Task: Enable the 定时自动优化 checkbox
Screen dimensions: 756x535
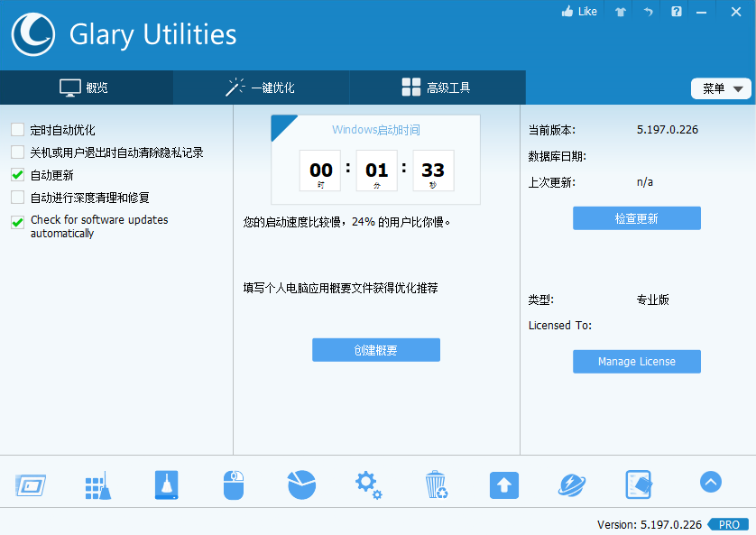Action: click(x=18, y=130)
